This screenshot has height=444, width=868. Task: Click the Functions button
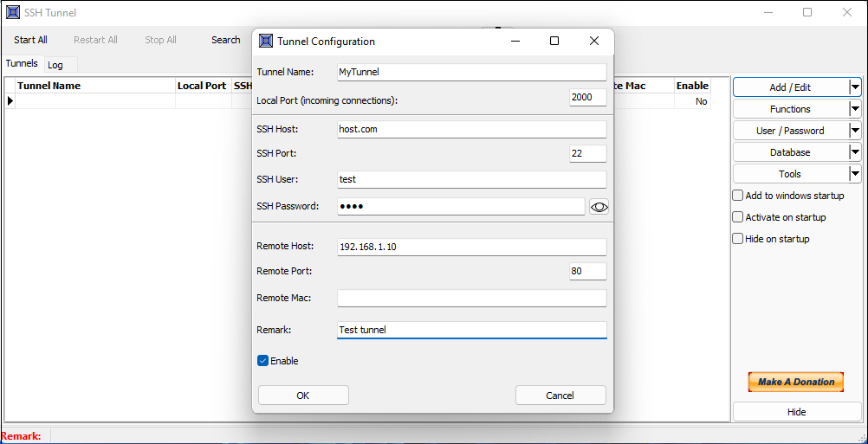791,109
